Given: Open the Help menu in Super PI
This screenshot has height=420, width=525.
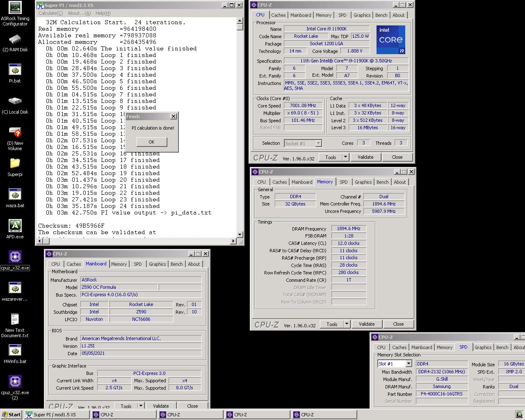Looking at the screenshot, I should [x=103, y=13].
